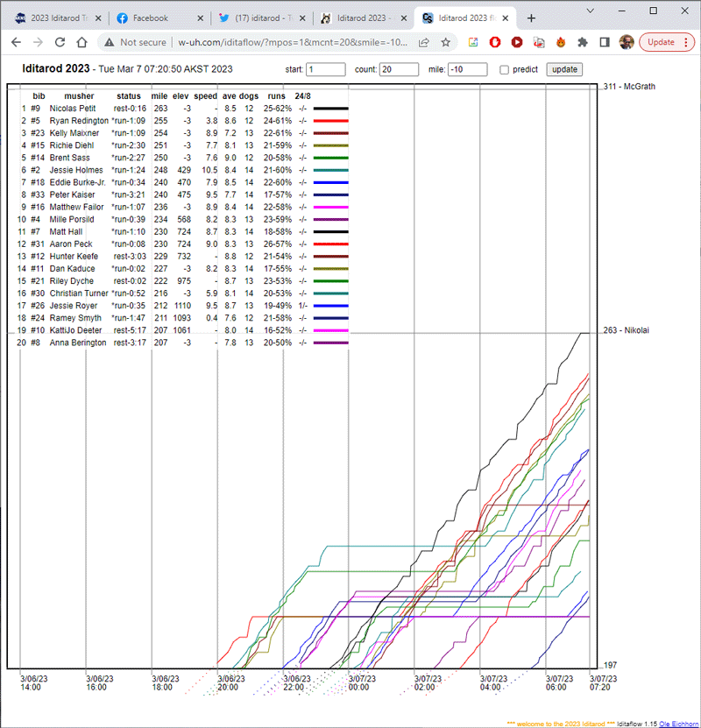This screenshot has width=701, height=728.
Task: Click musher name Jessie Royer
Action: point(74,306)
